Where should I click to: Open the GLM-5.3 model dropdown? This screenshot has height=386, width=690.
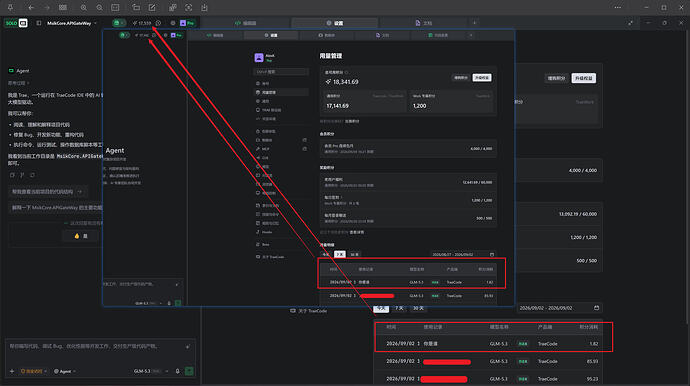pos(151,371)
